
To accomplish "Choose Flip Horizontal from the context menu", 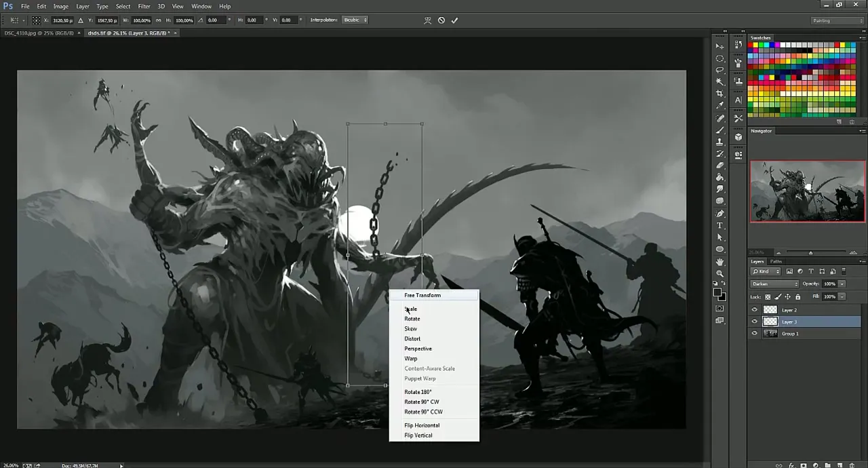I will coord(422,425).
